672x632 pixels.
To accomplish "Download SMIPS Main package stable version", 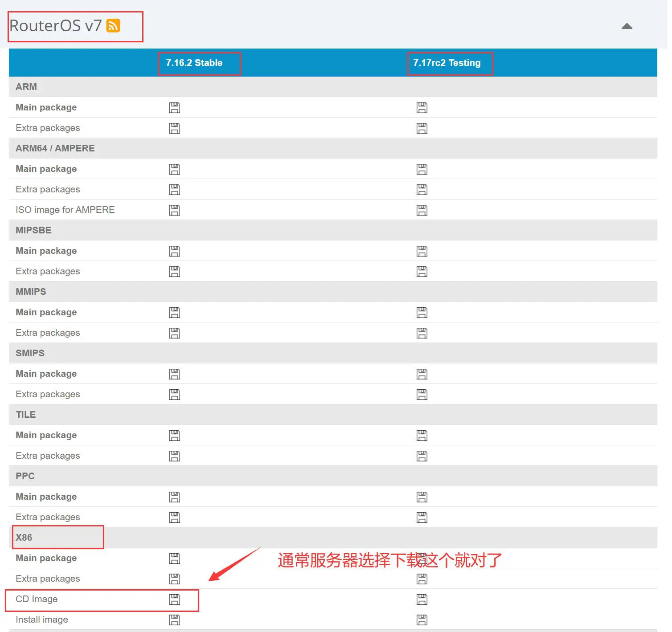I will 175,374.
